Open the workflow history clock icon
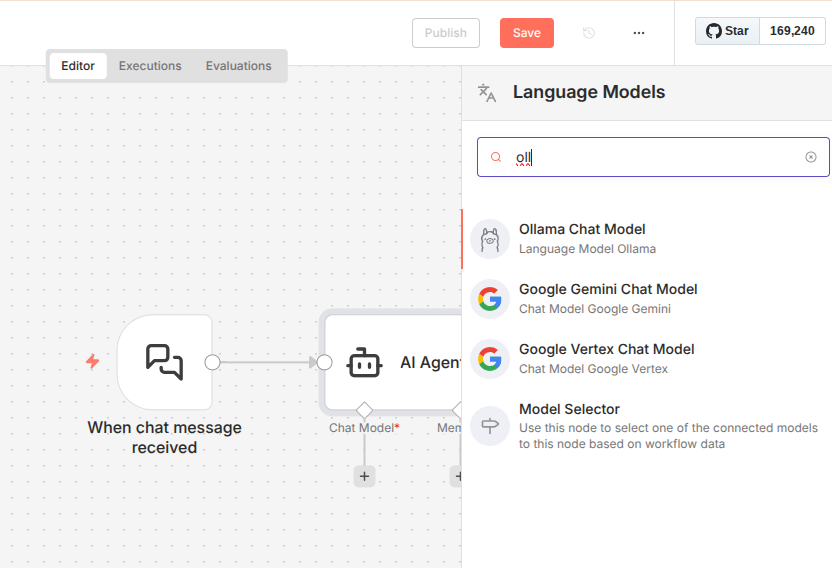832x568 pixels. coord(589,33)
